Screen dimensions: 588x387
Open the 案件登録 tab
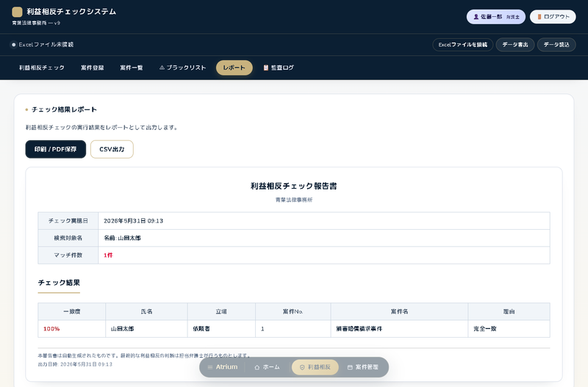click(x=93, y=68)
